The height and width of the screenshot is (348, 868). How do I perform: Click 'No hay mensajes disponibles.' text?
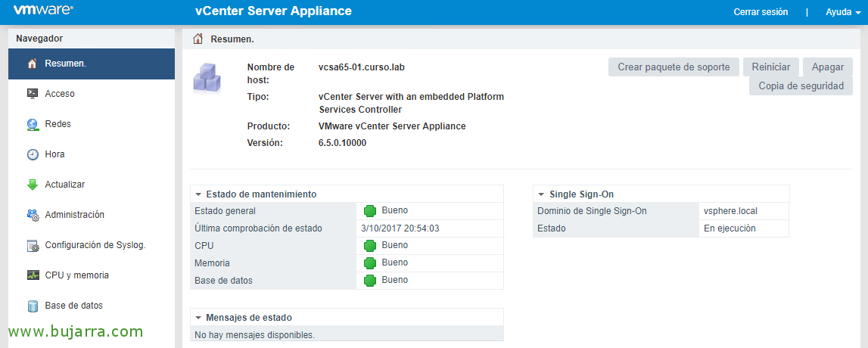pyautogui.click(x=254, y=334)
